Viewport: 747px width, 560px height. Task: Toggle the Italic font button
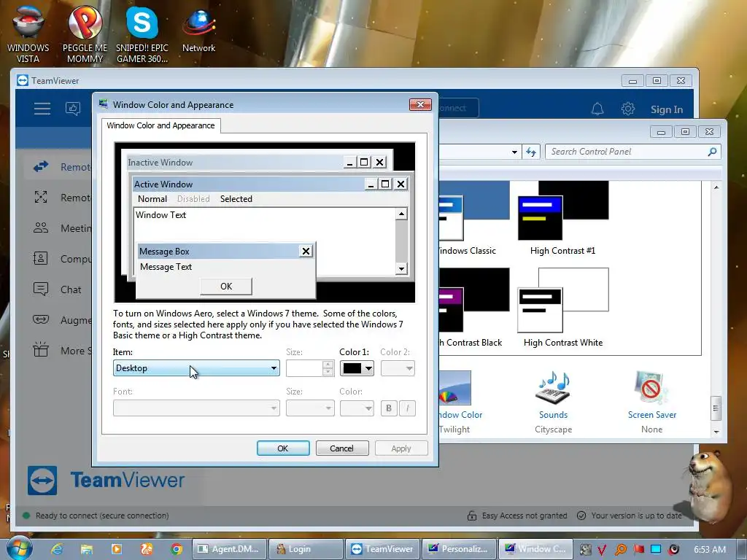pyautogui.click(x=407, y=408)
